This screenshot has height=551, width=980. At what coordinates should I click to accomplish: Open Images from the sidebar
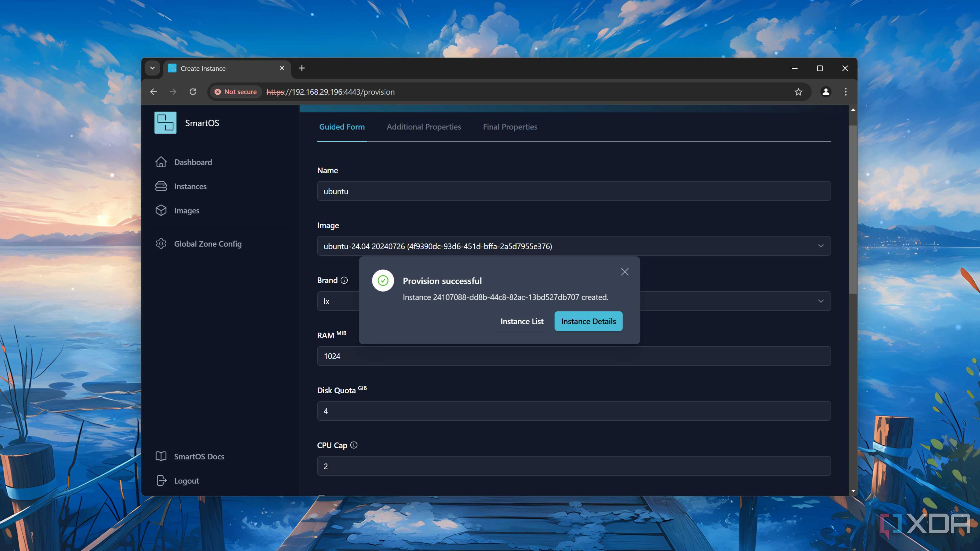pyautogui.click(x=186, y=211)
